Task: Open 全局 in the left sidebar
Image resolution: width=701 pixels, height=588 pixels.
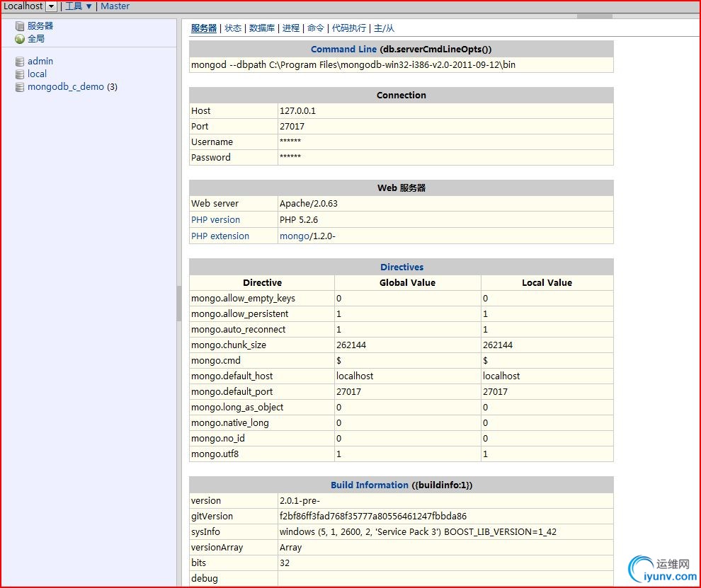Action: click(x=36, y=39)
